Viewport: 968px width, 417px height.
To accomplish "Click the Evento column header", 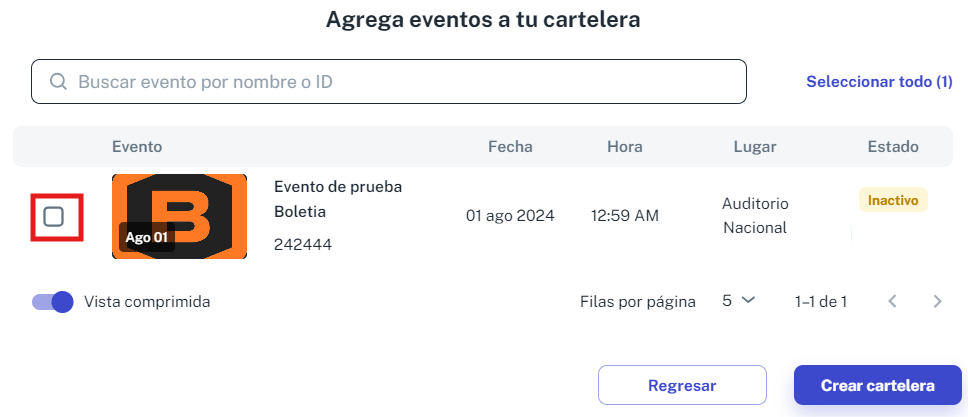I will point(137,147).
